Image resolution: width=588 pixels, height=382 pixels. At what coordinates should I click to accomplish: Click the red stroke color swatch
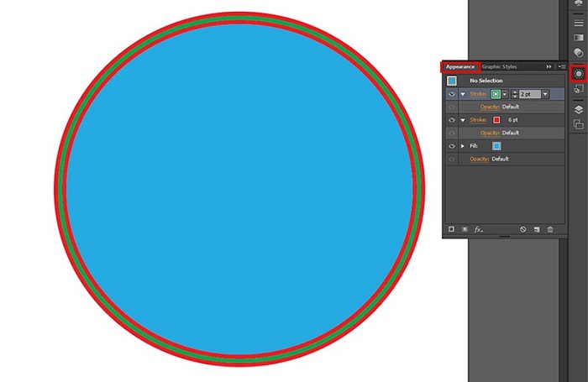(496, 121)
